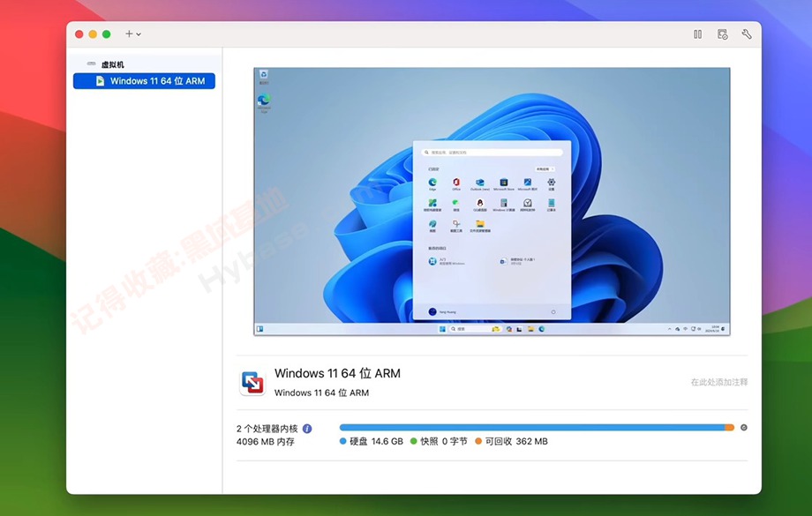Click the clock app icon in Start menu
The width and height of the screenshot is (812, 516).
coord(527,204)
